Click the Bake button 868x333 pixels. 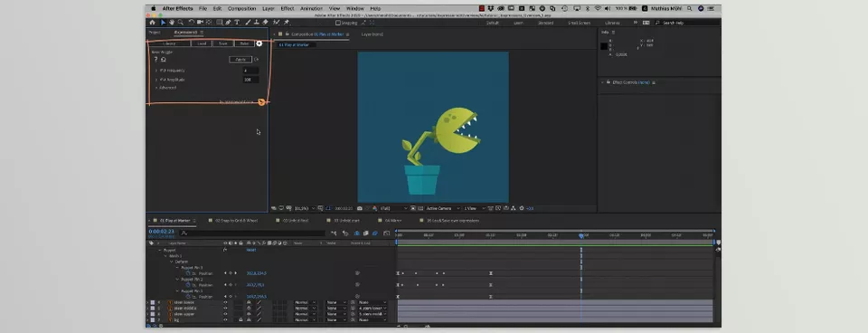pyautogui.click(x=244, y=43)
